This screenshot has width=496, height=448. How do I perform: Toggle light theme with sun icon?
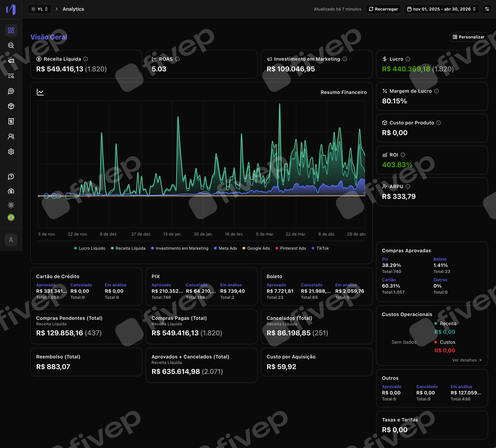pos(11,205)
